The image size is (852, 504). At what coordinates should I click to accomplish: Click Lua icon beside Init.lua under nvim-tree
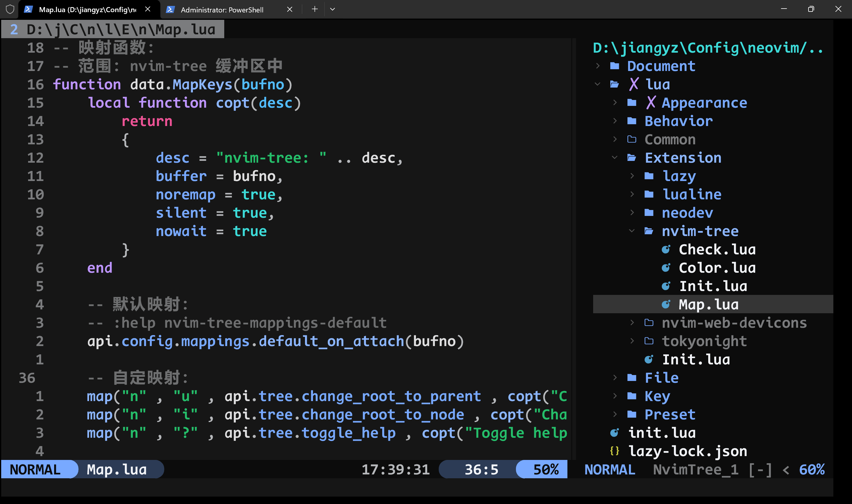click(x=666, y=286)
